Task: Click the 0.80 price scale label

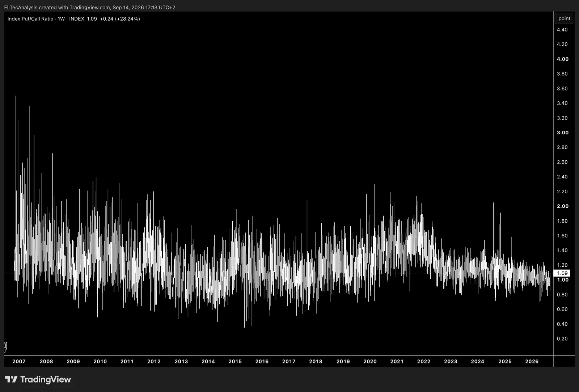Action: pyautogui.click(x=562, y=295)
